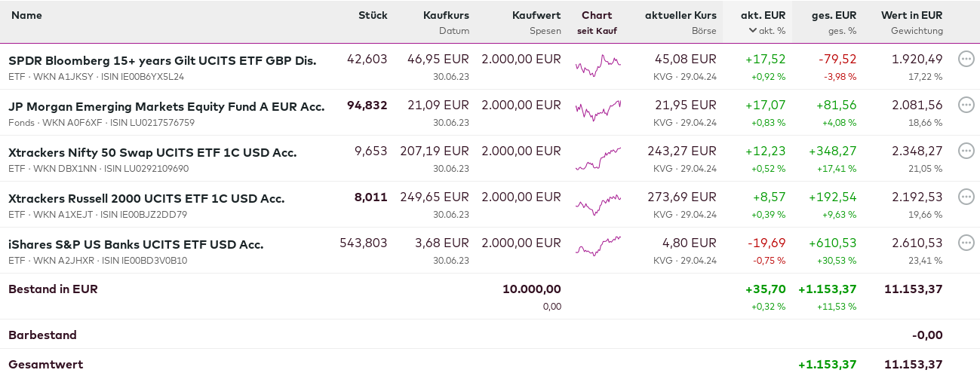980x373 pixels.
Task: Open SPDR Bloomberg 15+ years Gilt ETF link
Action: (162, 60)
